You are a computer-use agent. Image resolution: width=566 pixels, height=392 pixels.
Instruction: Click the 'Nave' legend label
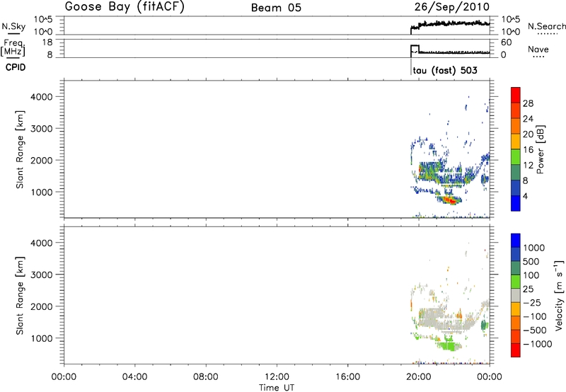point(538,50)
